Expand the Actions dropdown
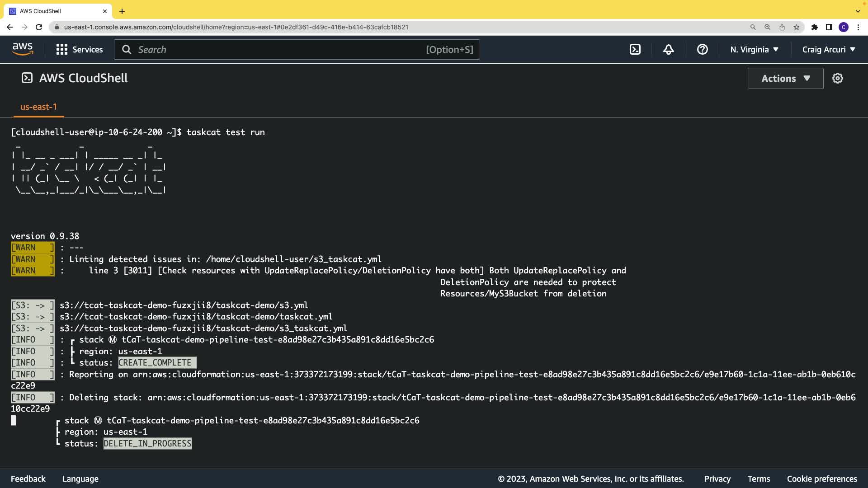Viewport: 868px width, 488px height. pyautogui.click(x=785, y=79)
